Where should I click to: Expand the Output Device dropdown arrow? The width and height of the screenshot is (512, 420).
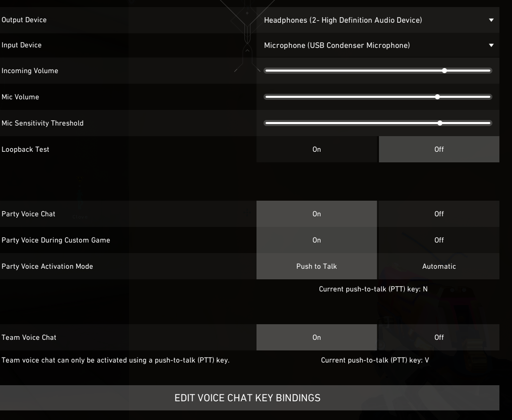[491, 20]
